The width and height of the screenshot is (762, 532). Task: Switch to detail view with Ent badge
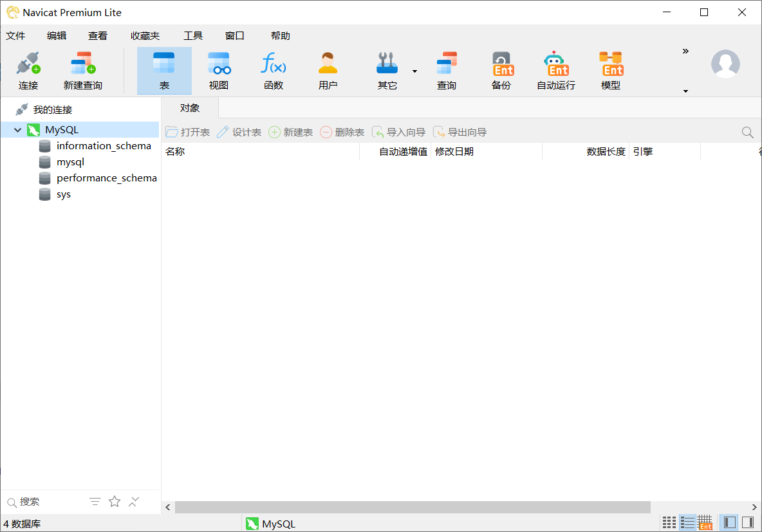pos(705,522)
